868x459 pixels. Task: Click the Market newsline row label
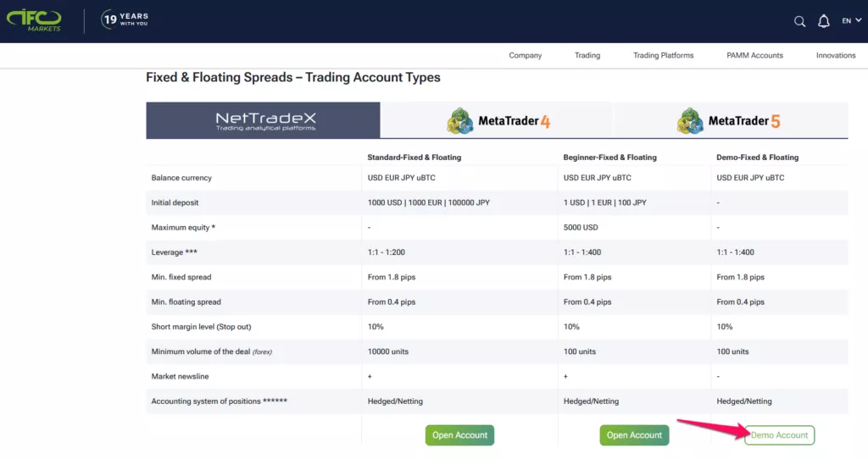click(x=180, y=377)
